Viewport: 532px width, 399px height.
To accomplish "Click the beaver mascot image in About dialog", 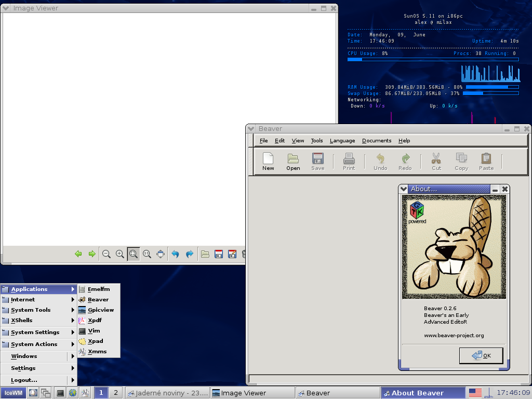I will click(x=454, y=247).
